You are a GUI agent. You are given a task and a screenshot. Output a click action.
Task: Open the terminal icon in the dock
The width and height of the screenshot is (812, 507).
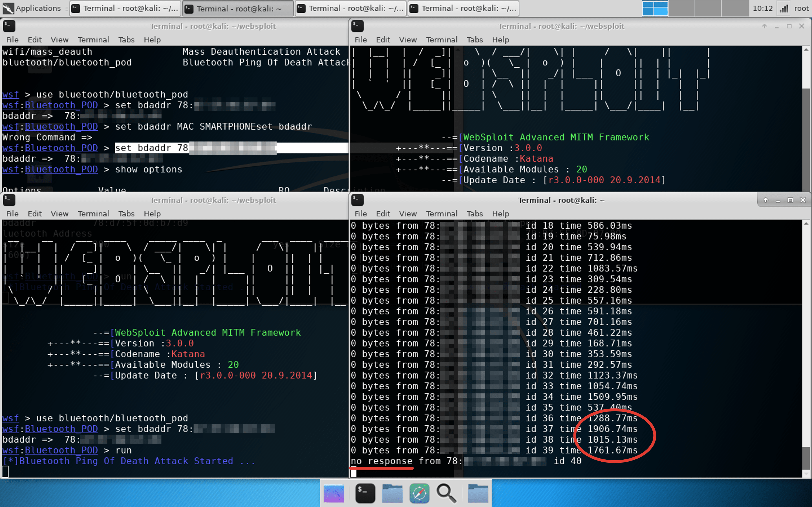tap(365, 493)
